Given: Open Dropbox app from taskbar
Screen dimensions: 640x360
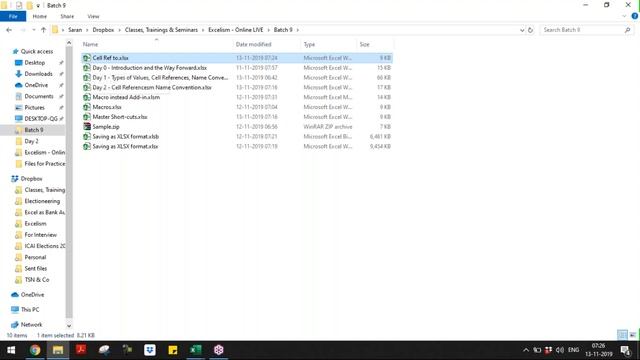Looking at the screenshot, I should 150,350.
